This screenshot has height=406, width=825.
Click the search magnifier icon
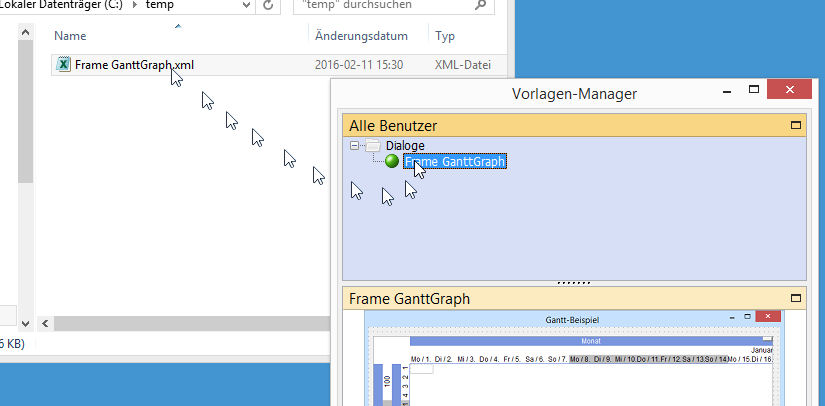(481, 5)
